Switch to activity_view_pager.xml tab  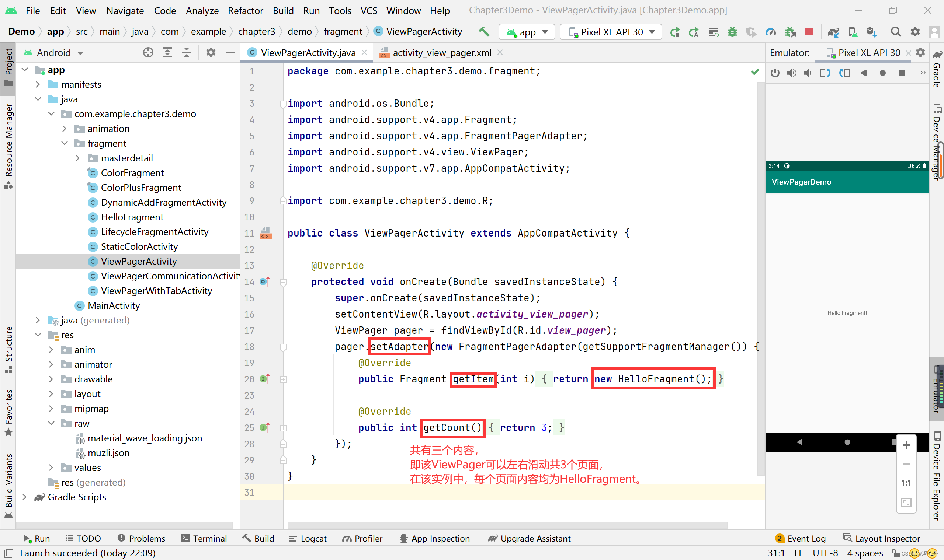(441, 52)
